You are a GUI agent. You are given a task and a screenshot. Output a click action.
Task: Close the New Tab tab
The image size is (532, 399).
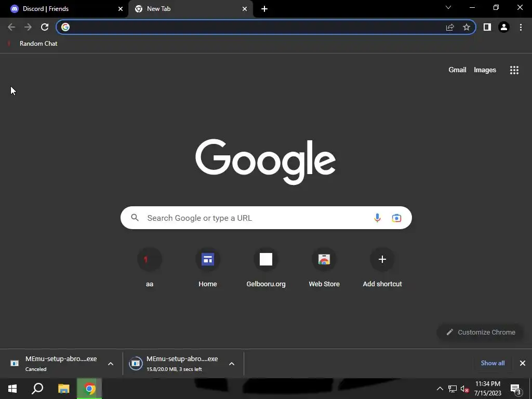(x=245, y=9)
